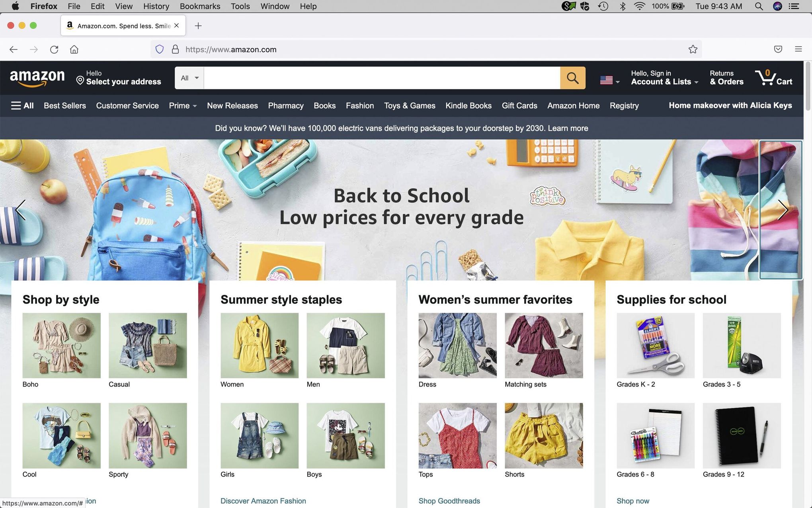The width and height of the screenshot is (812, 508).
Task: Click the Amazon search bar icon
Action: 574,77
